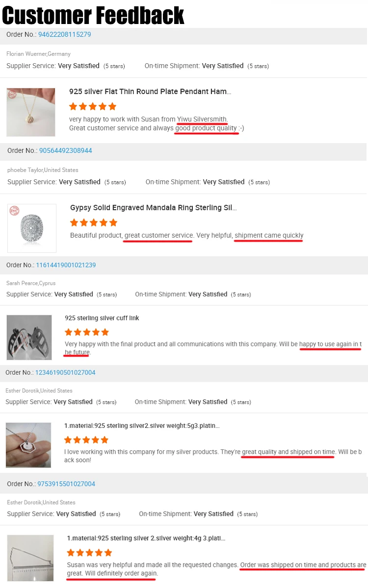Open order number 12346190501027004
Viewport: 368px width, 588px height.
[65, 372]
